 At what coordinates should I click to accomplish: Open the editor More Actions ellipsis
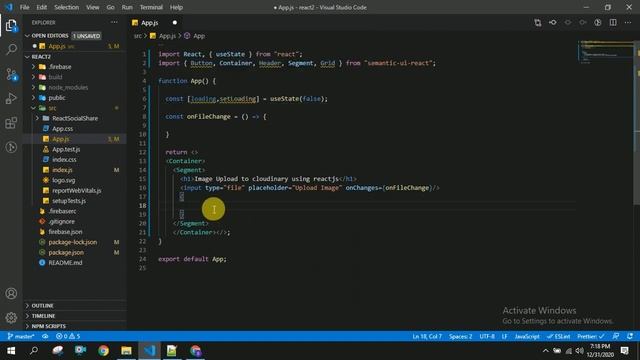[628, 23]
